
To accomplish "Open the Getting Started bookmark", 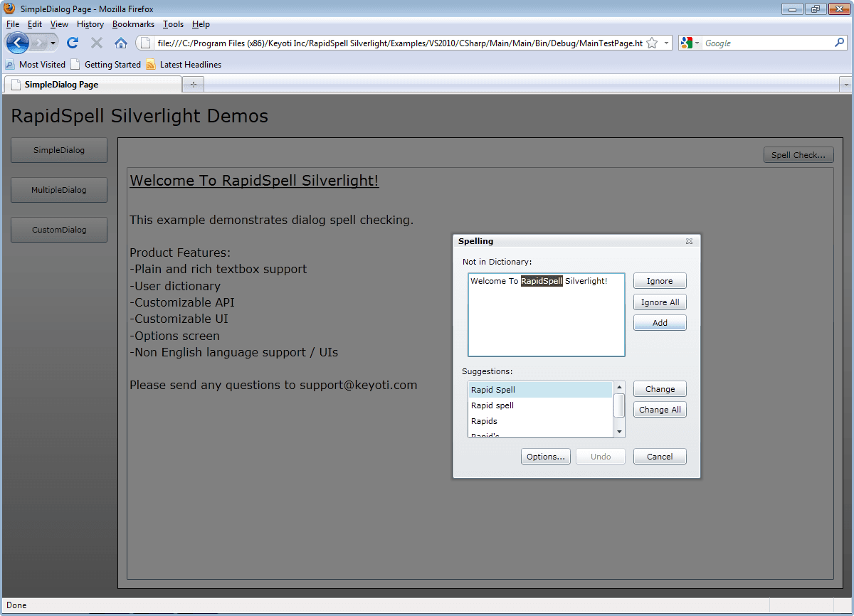I will pyautogui.click(x=105, y=64).
